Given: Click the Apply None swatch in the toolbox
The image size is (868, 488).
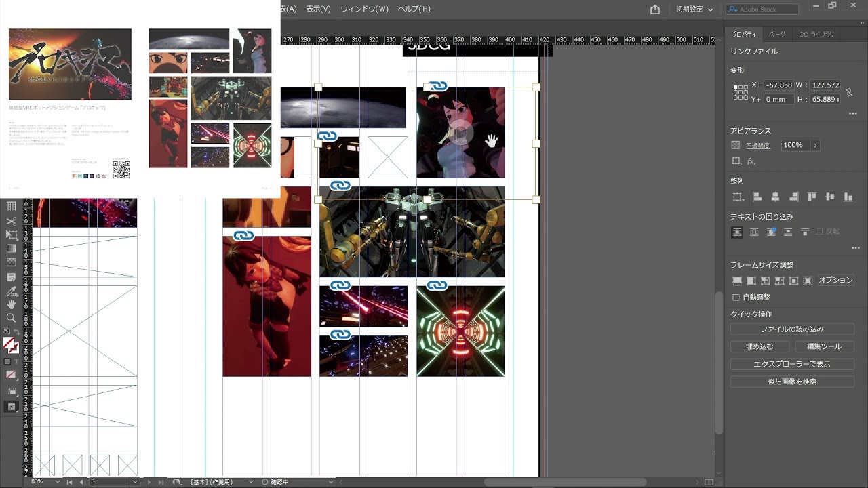Looking at the screenshot, I should click(11, 373).
